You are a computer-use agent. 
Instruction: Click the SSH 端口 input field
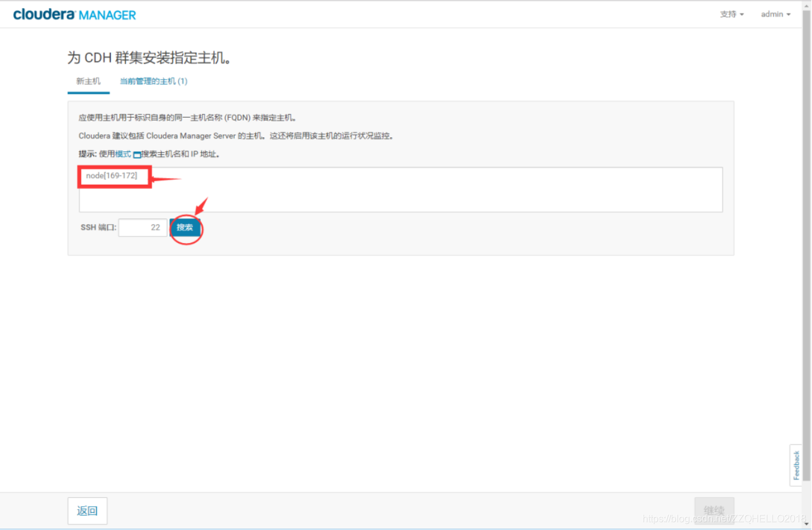point(143,228)
